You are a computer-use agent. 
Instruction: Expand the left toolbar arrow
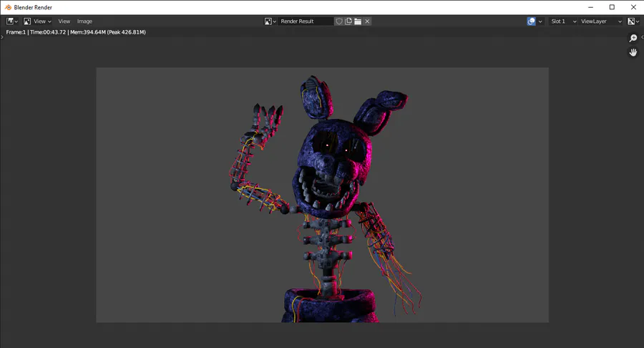tap(1, 37)
